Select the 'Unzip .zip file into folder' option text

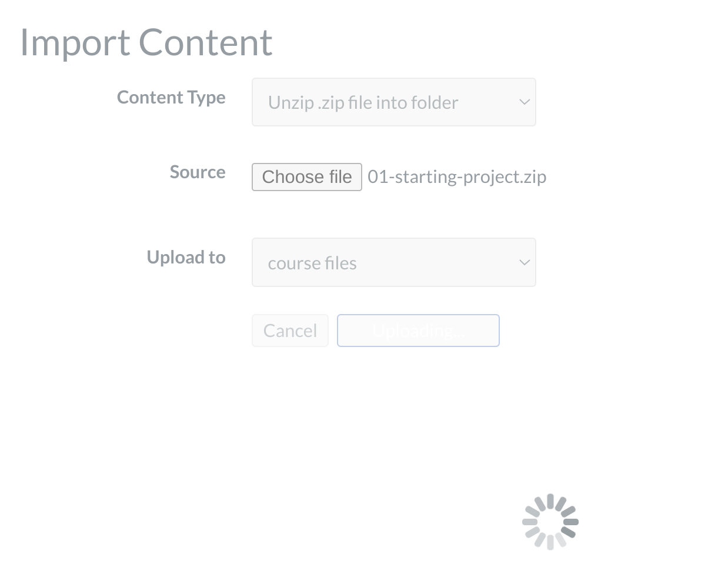[x=363, y=103]
